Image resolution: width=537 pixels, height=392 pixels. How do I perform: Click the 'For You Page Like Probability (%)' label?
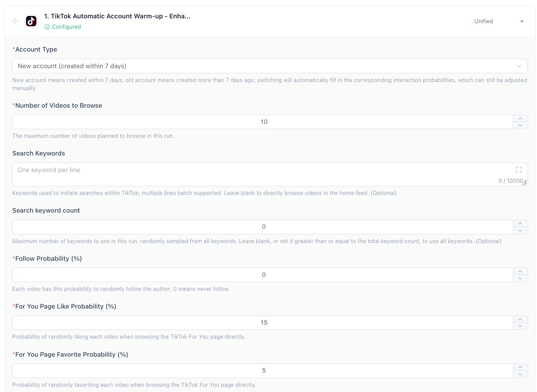tap(65, 306)
